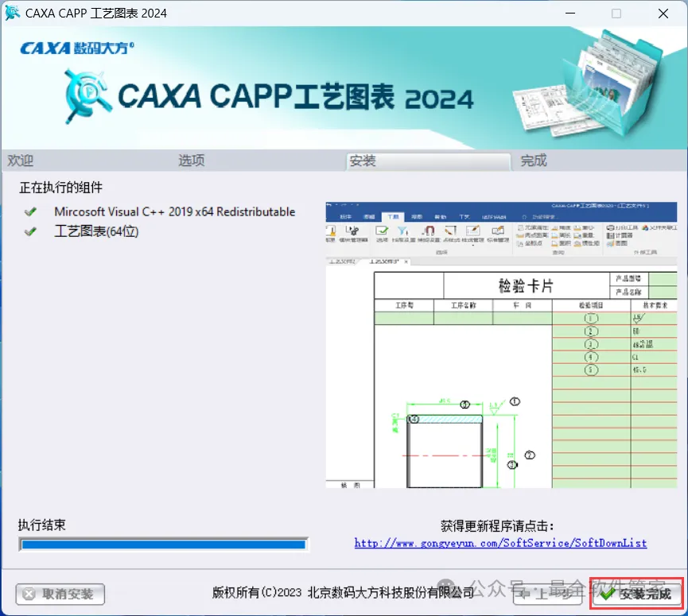Select the 欢迎 step tab
This screenshot has height=616, width=688.
click(20, 161)
